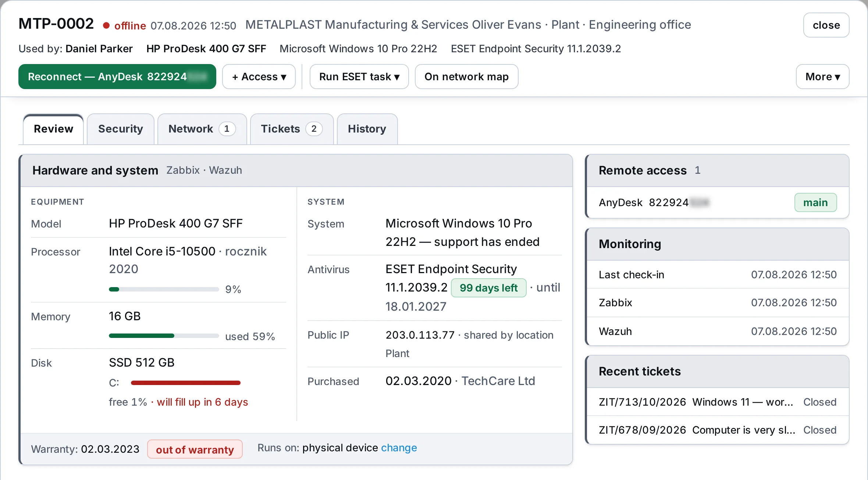This screenshot has height=480, width=868.
Task: Click the red C: disk usage bar
Action: pos(186,383)
